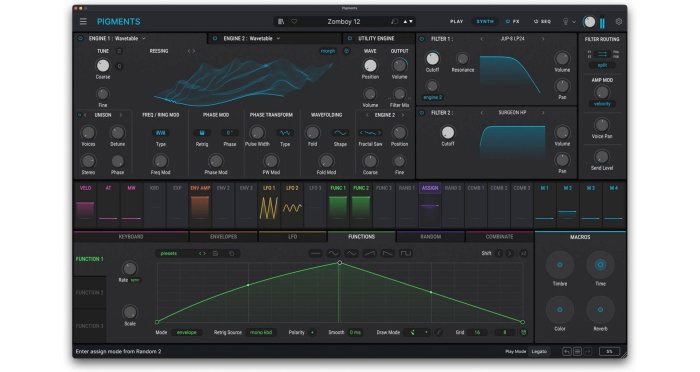Click the Timbre macro knob
700x372 pixels.
tap(560, 265)
